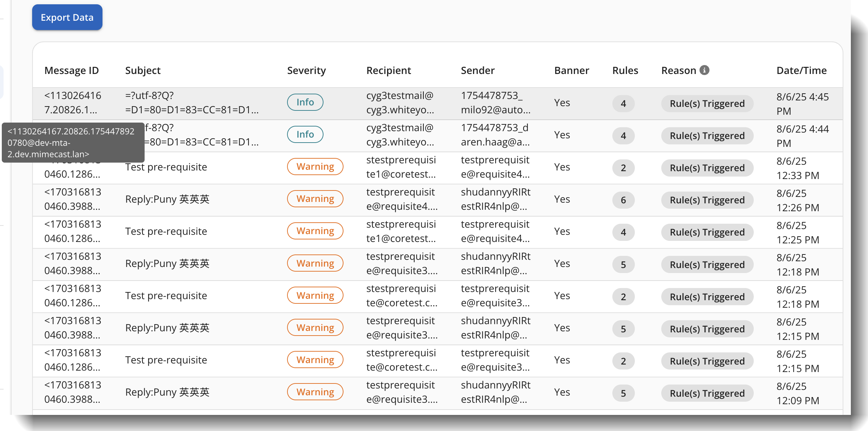This screenshot has height=431, width=868.
Task: Click the Warning badge on the 12:33 PM row
Action: [315, 166]
